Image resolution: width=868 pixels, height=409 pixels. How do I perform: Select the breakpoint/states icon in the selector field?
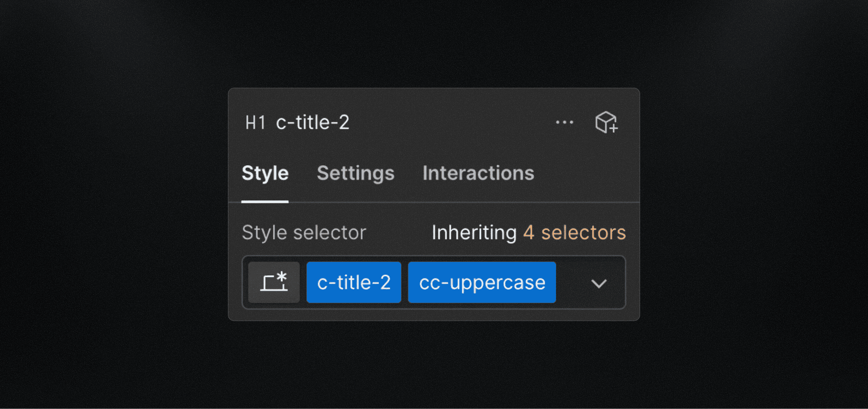[273, 282]
